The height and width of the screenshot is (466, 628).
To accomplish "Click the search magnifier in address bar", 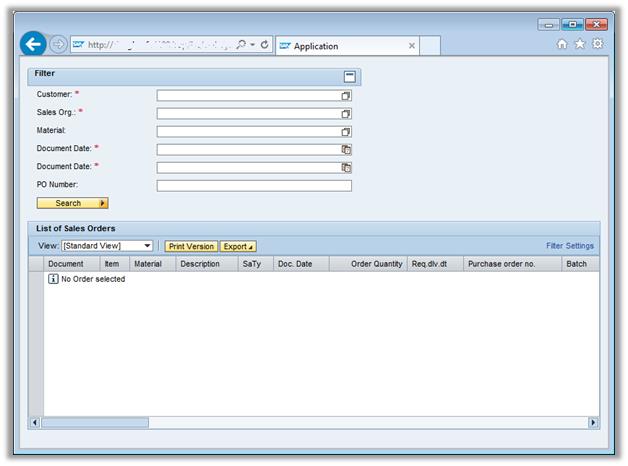I will point(241,44).
